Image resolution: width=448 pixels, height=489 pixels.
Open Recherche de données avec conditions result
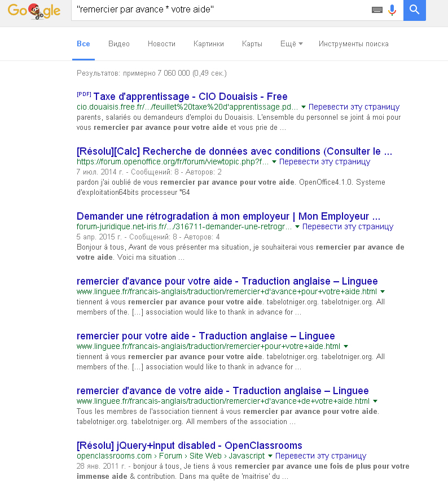[234, 151]
